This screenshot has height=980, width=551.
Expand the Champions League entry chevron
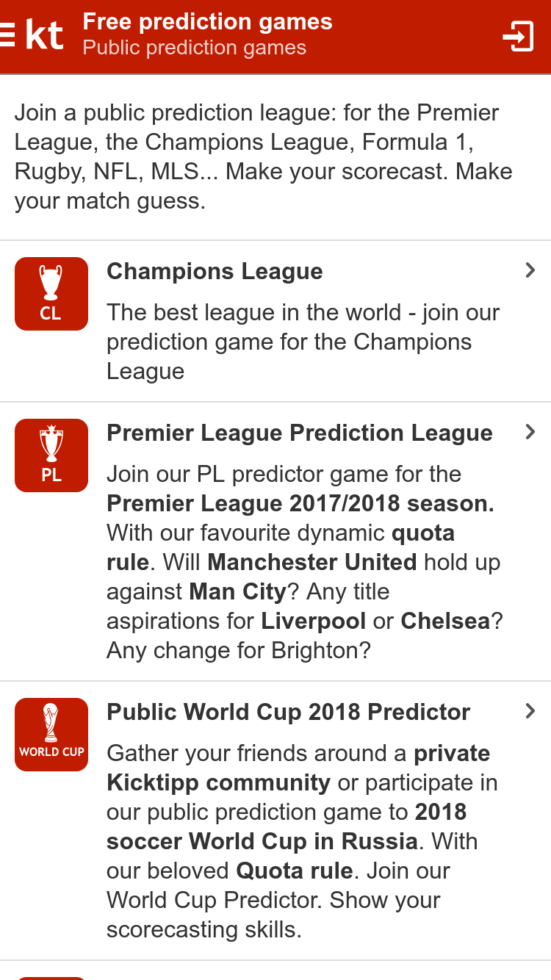coord(530,270)
